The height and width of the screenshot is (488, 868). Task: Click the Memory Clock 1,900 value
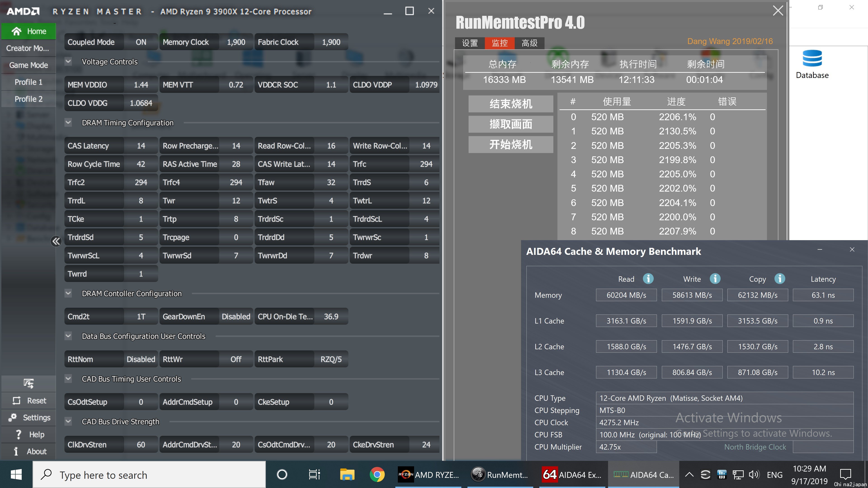pos(236,42)
